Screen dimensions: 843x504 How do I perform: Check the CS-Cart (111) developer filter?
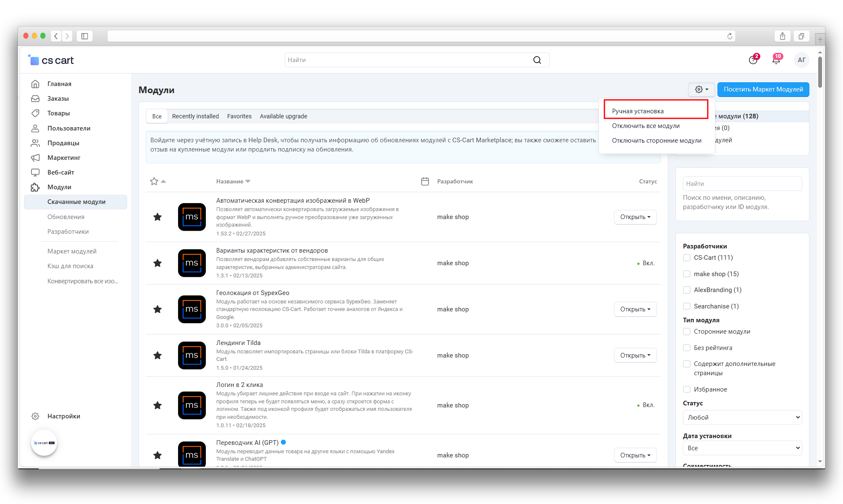pos(687,258)
